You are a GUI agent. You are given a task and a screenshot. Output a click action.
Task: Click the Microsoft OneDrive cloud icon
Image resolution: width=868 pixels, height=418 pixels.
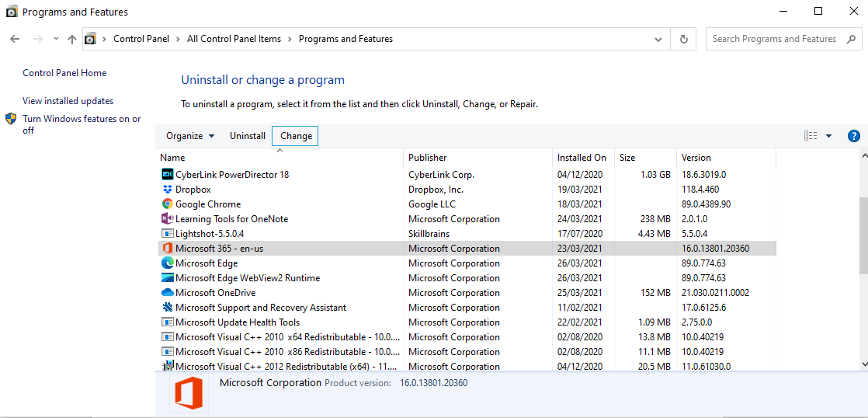point(167,293)
